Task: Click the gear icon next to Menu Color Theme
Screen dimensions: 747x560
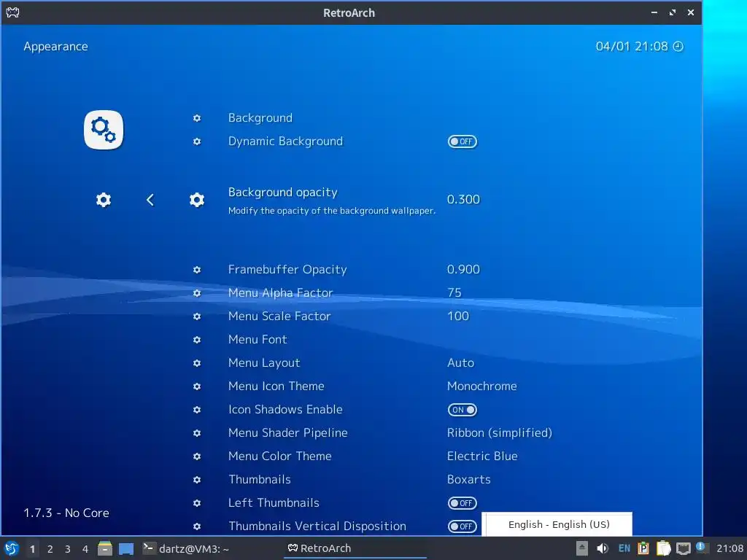Action: tap(197, 456)
